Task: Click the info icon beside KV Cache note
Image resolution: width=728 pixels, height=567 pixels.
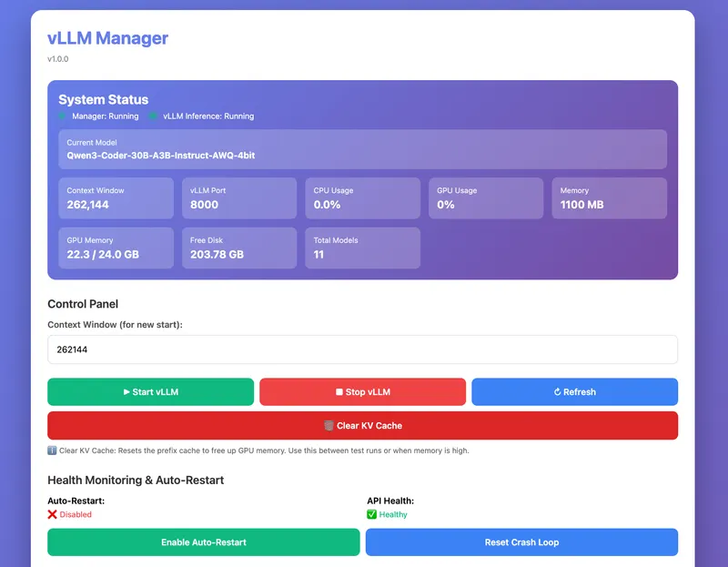Action: 52,451
